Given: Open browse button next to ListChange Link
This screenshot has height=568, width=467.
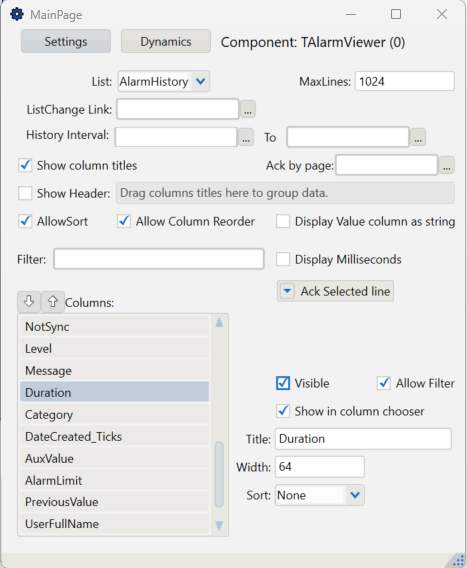Looking at the screenshot, I should [x=248, y=109].
